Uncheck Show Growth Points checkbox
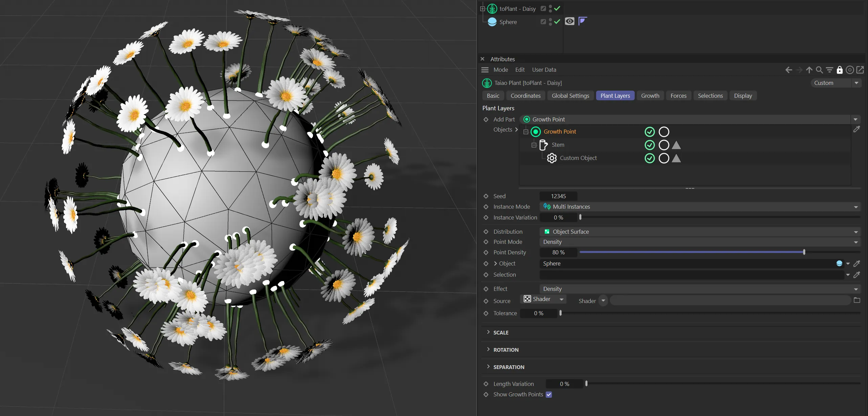 549,395
